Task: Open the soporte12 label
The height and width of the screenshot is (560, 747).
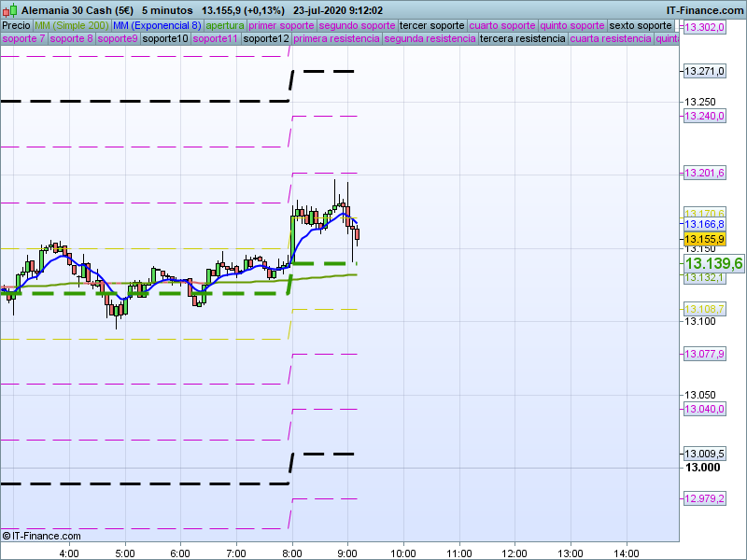Action: click(x=266, y=38)
